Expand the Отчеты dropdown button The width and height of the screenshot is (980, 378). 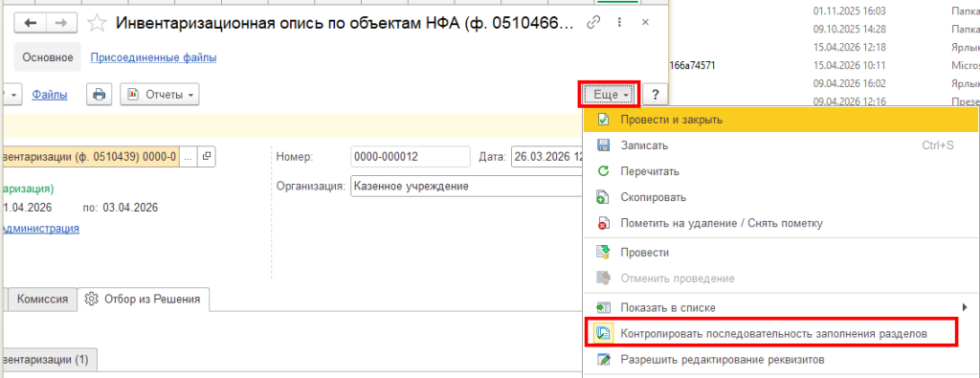tap(160, 95)
